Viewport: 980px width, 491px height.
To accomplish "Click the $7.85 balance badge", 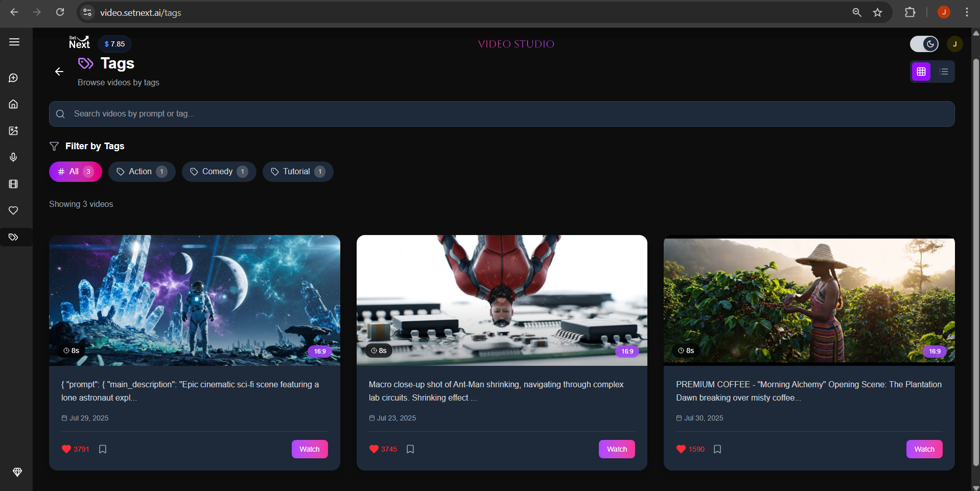I will click(114, 44).
